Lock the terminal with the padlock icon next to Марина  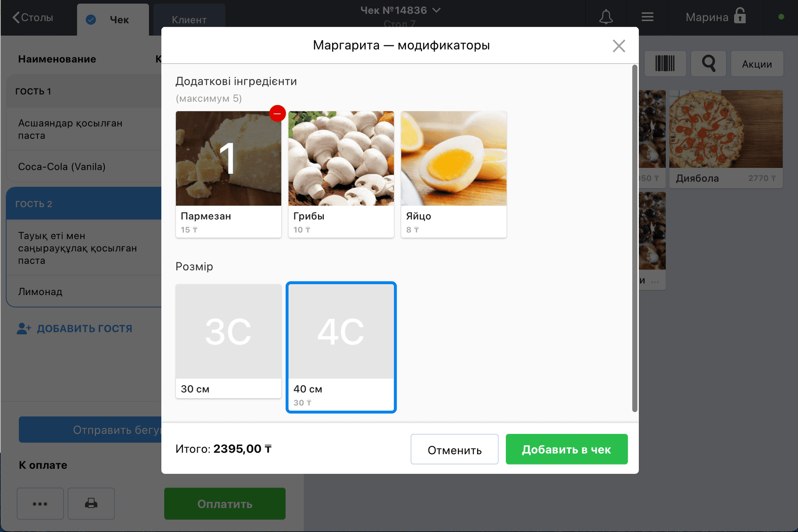pyautogui.click(x=740, y=16)
